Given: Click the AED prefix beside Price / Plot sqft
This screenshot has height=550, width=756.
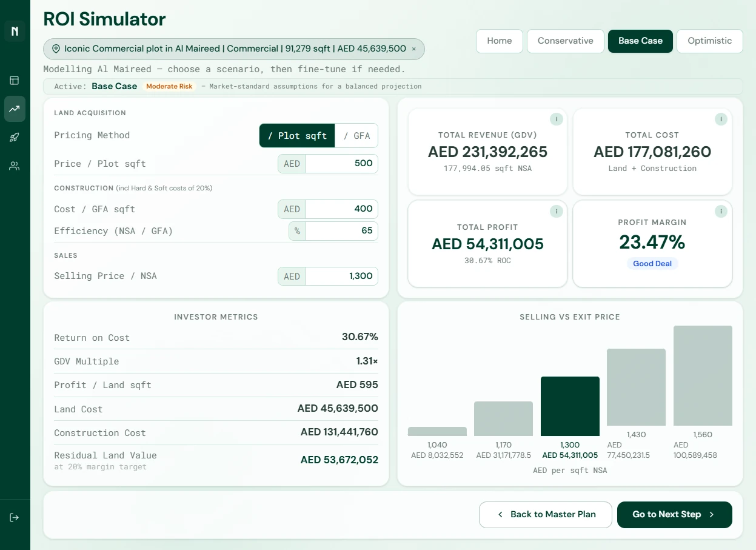Looking at the screenshot, I should (x=292, y=164).
